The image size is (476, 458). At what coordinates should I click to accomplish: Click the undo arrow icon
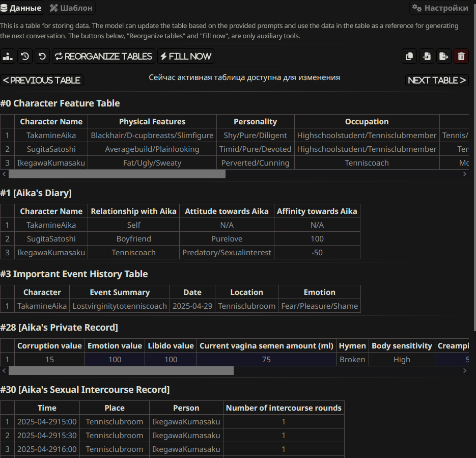[x=42, y=56]
